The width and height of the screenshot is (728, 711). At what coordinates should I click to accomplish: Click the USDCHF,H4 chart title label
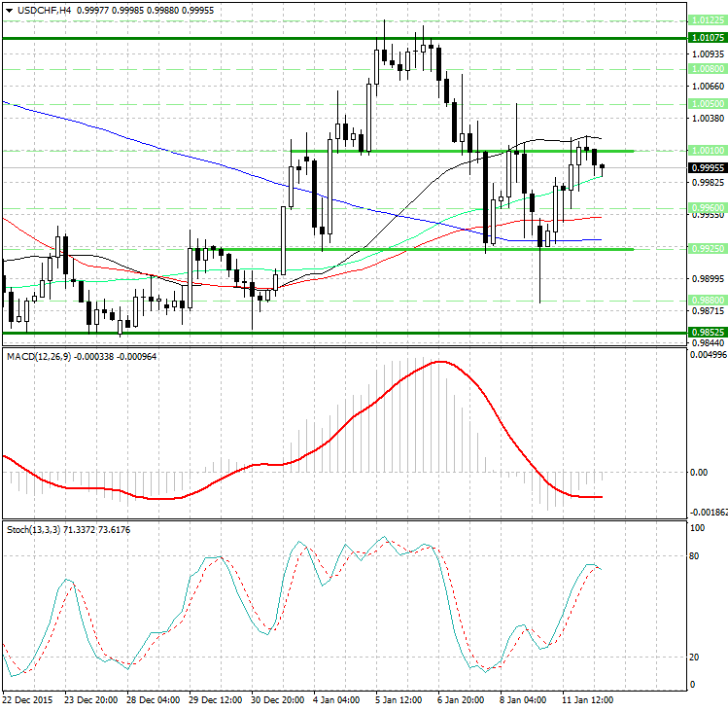pyautogui.click(x=39, y=10)
